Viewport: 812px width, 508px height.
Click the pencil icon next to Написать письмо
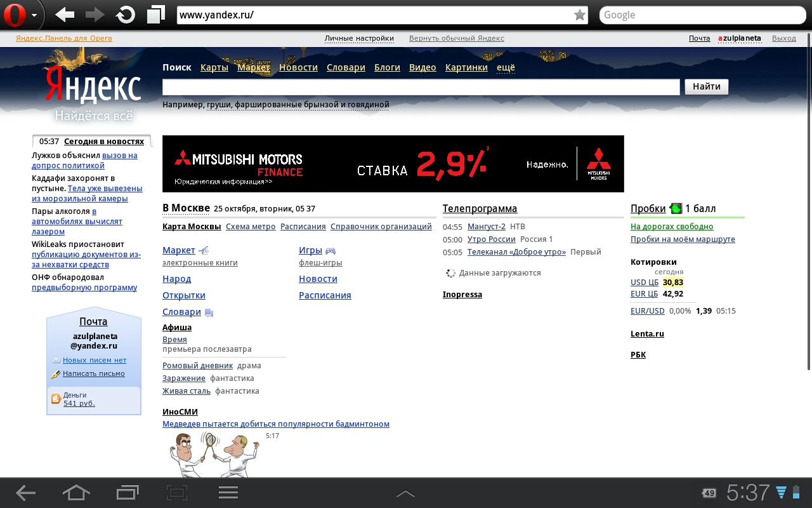(56, 374)
